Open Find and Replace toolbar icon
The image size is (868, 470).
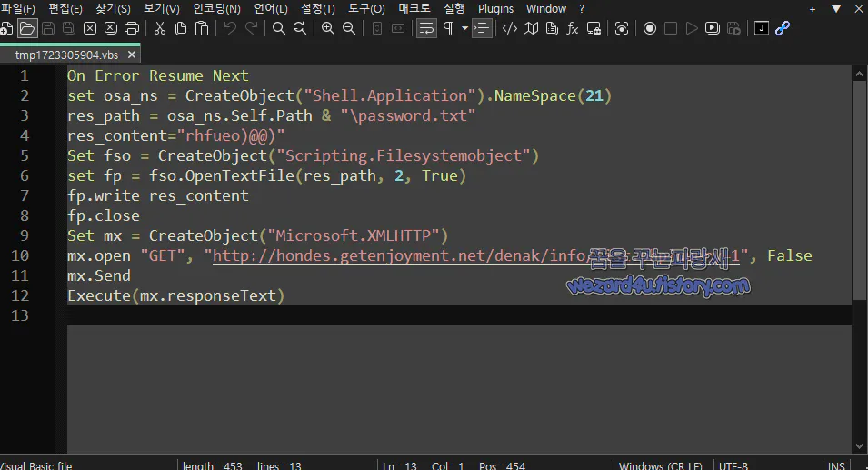pyautogui.click(x=299, y=28)
